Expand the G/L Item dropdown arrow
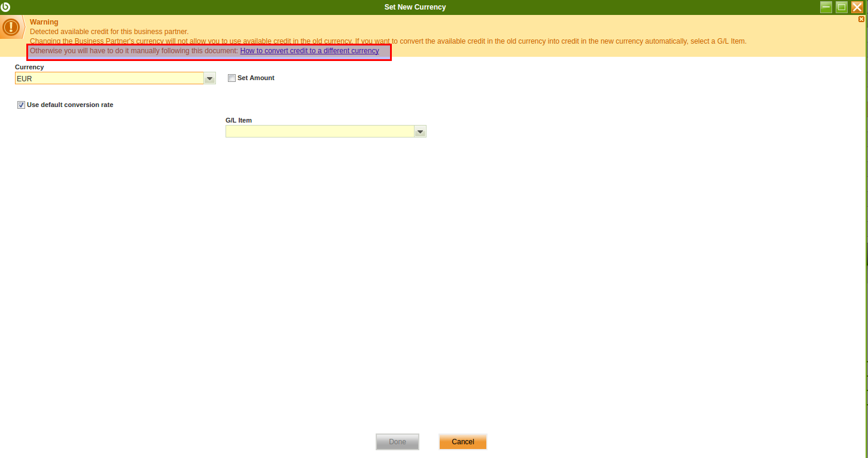This screenshot has height=458, width=868. pos(420,132)
